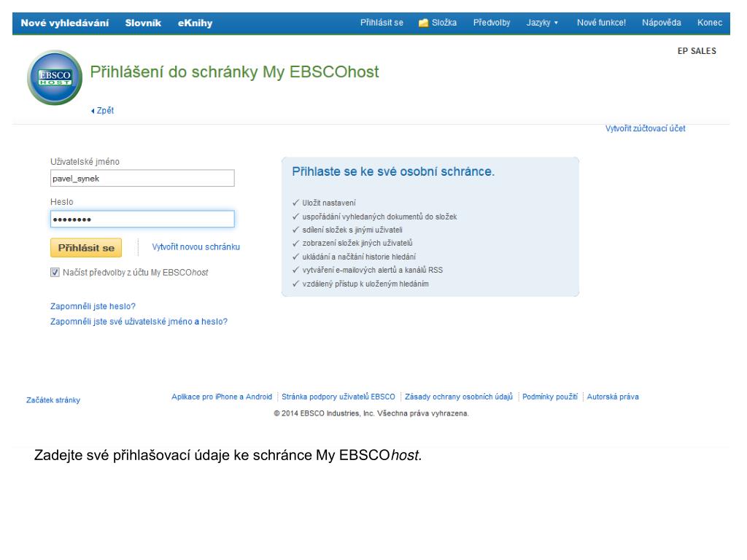Image resolution: width=747 pixels, height=560 pixels.
Task: Open Nápověda help link
Action: [x=661, y=23]
